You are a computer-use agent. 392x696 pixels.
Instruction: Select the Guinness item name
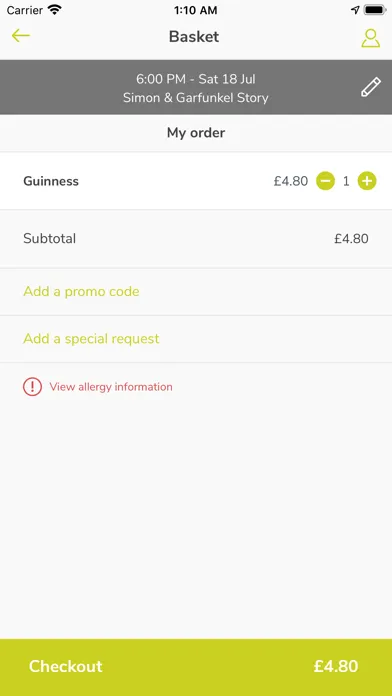point(51,181)
